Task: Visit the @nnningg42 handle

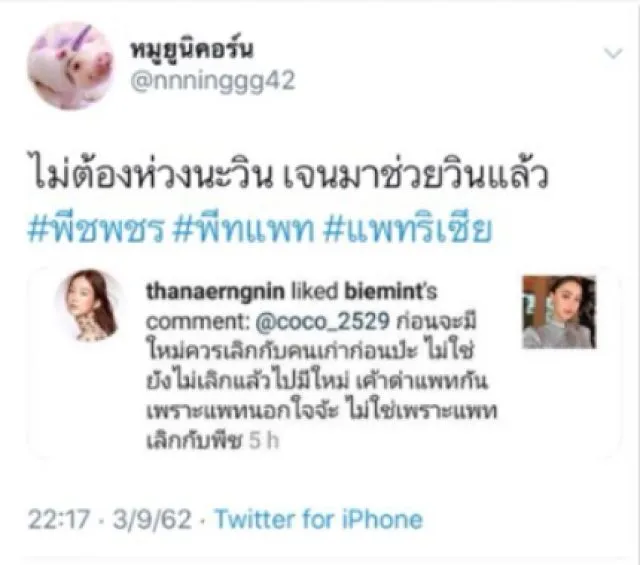Action: pyautogui.click(x=212, y=80)
